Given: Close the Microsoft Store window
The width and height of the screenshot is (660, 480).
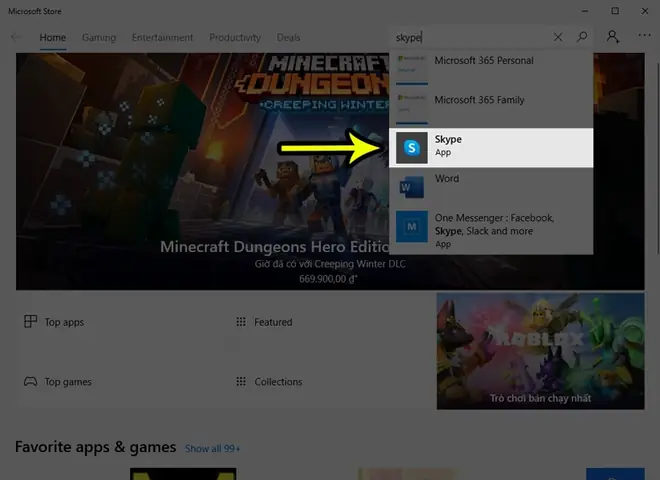Looking at the screenshot, I should [x=645, y=11].
